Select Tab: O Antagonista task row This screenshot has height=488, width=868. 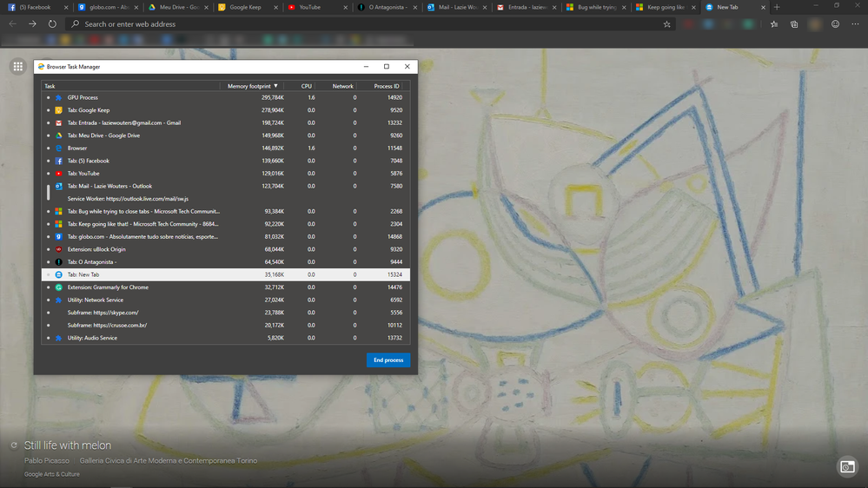[226, 261]
